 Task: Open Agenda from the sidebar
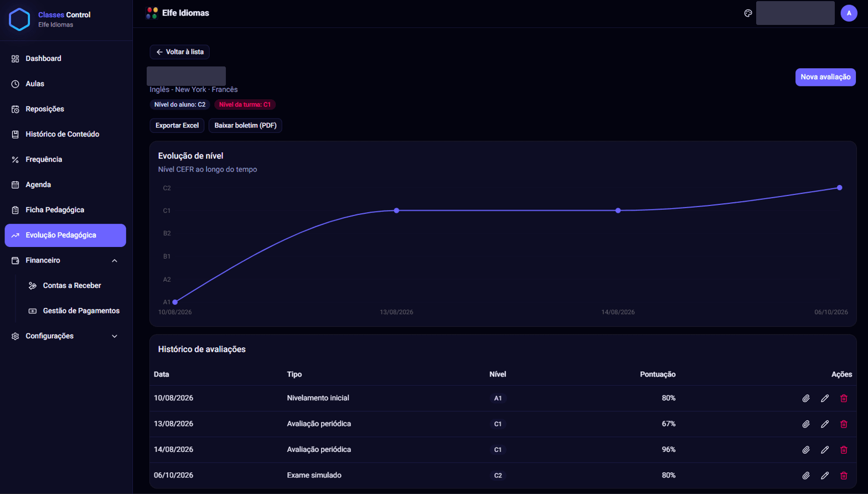65,184
